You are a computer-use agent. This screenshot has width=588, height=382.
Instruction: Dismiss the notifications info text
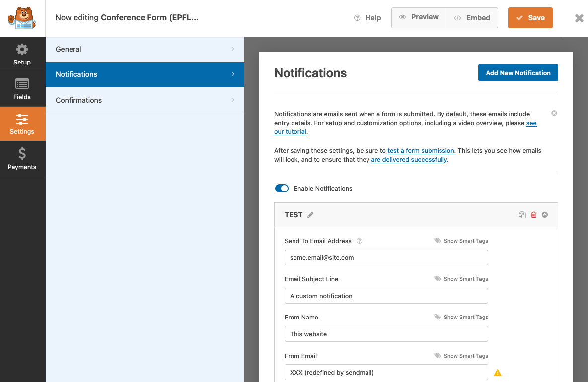(554, 113)
